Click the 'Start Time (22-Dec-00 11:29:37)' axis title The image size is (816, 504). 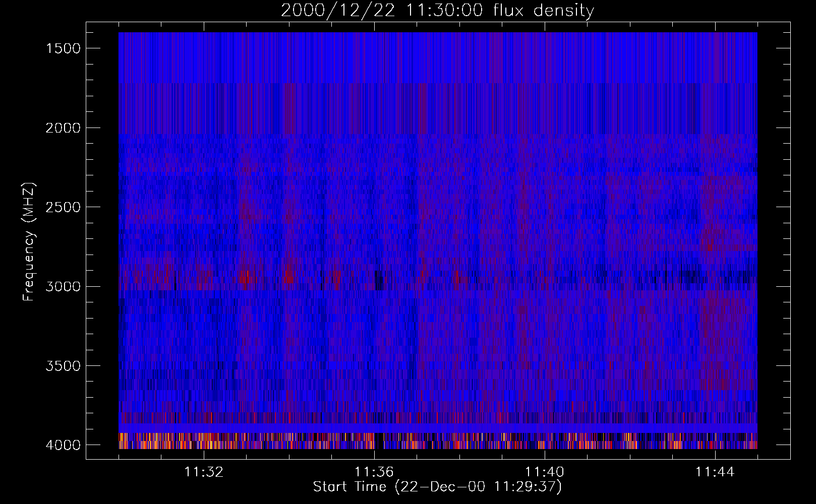[437, 487]
